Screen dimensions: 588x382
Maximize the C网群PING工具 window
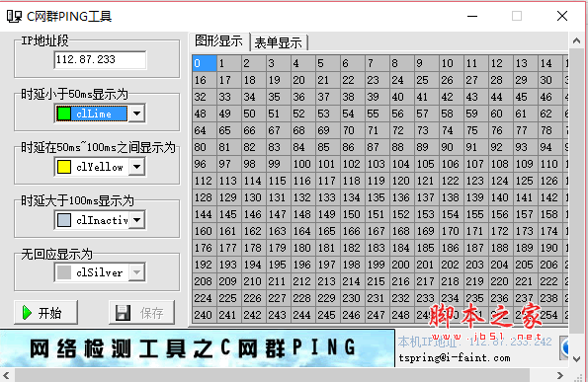517,16
